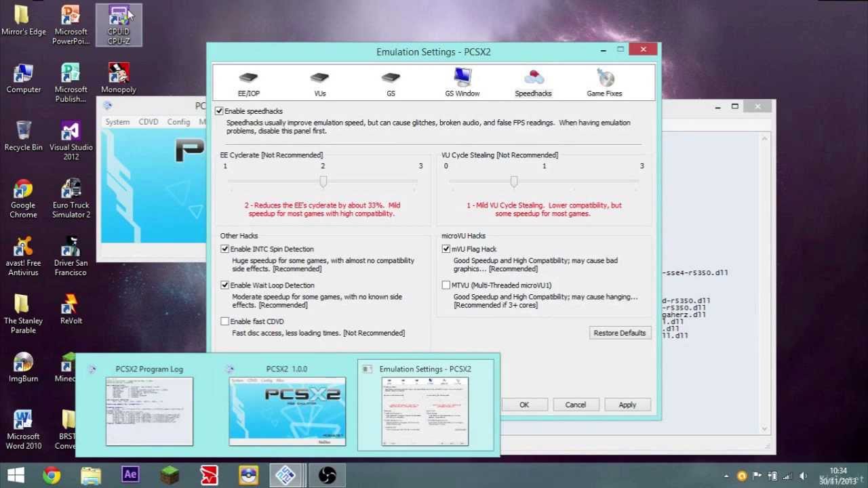Click the VU Cycle Stealing slider handle
868x488 pixels.
(514, 182)
